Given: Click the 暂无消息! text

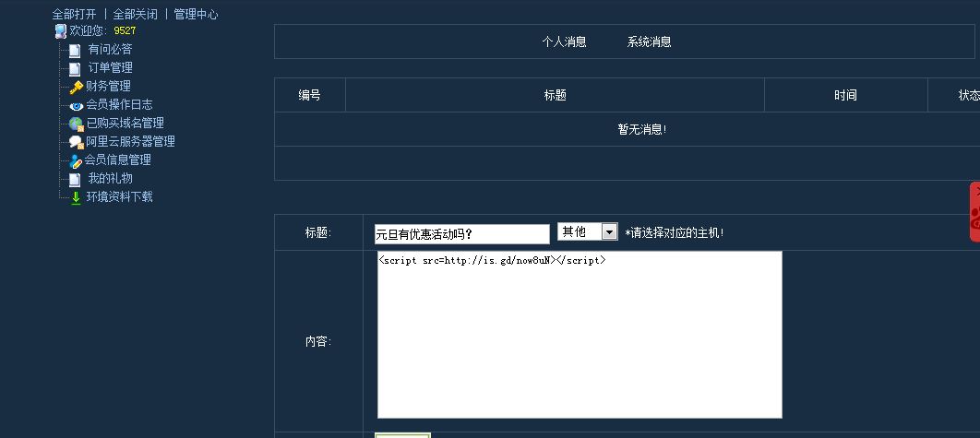Looking at the screenshot, I should (x=642, y=129).
